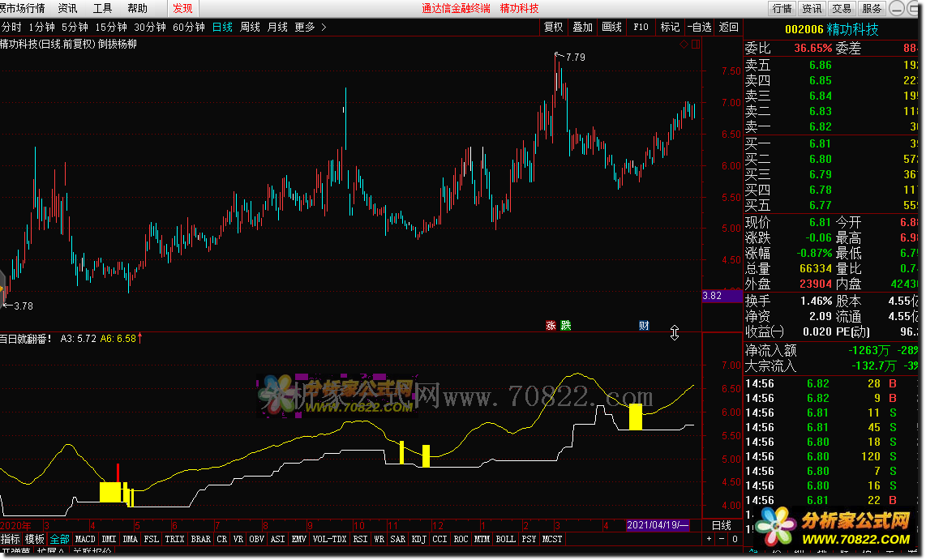Image resolution: width=926 pixels, height=560 pixels.
Task: Select the CCI indicator
Action: [x=439, y=539]
